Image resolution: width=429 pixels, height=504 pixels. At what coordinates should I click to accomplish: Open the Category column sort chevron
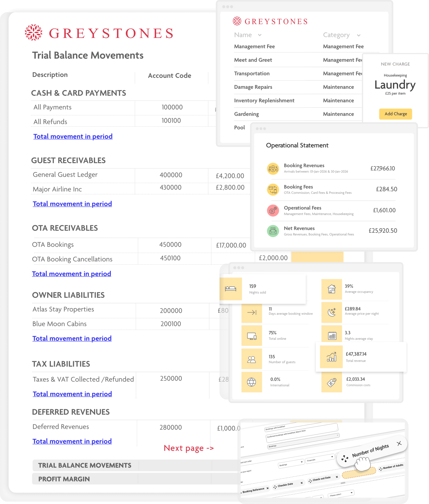359,35
